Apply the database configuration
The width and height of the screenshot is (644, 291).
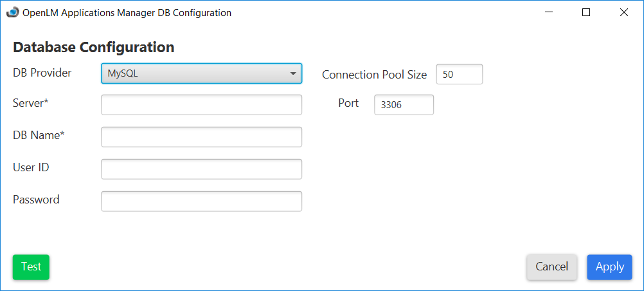tap(609, 267)
